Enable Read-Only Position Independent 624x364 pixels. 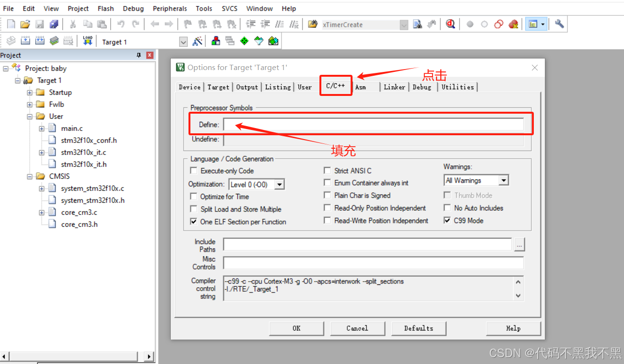[x=327, y=208]
